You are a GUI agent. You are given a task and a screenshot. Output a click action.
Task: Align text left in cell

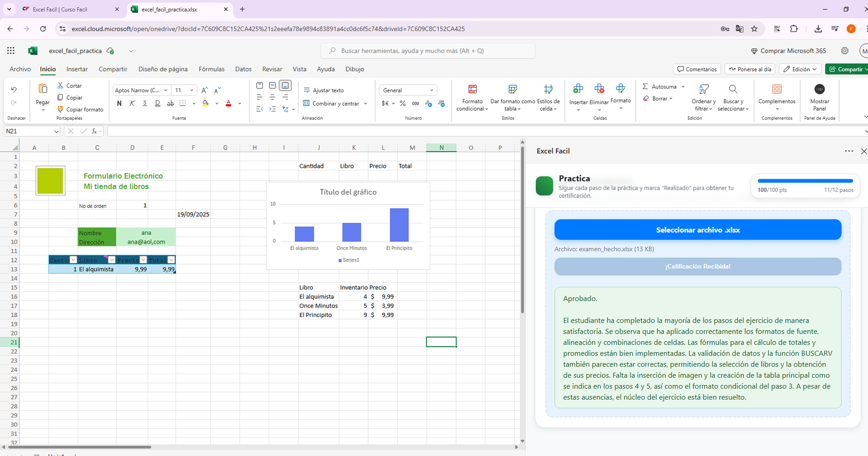point(260,97)
